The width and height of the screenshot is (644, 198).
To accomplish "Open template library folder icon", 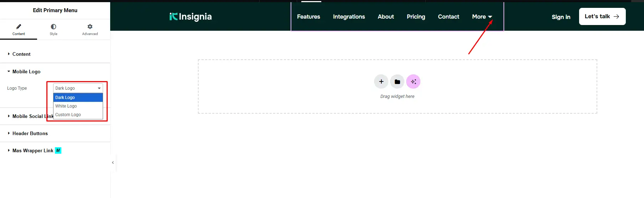I will [x=397, y=81].
